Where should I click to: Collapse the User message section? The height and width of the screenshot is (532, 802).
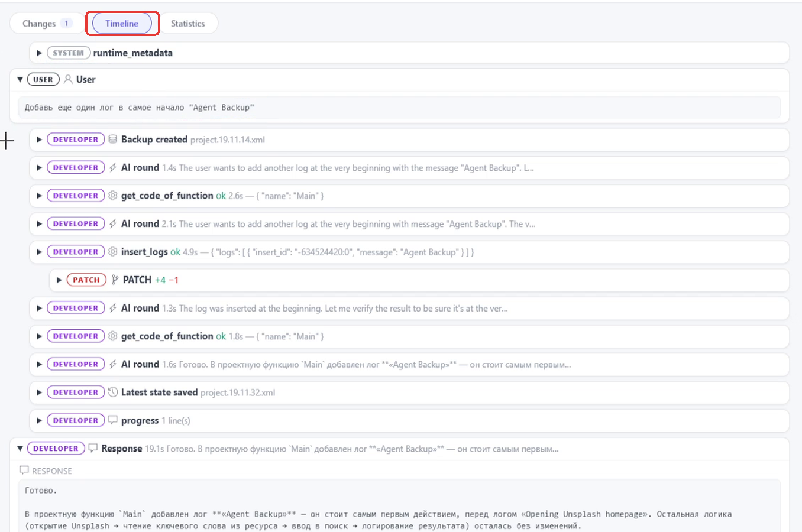click(x=20, y=80)
